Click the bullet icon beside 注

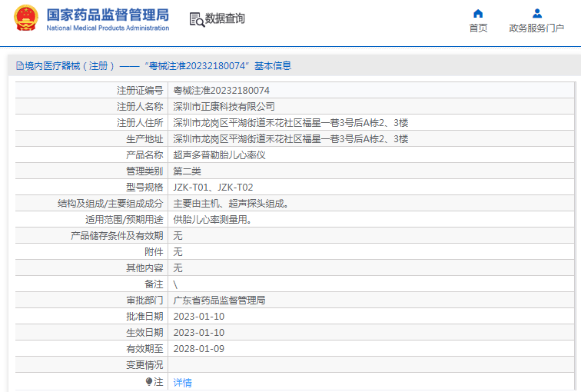point(149,382)
